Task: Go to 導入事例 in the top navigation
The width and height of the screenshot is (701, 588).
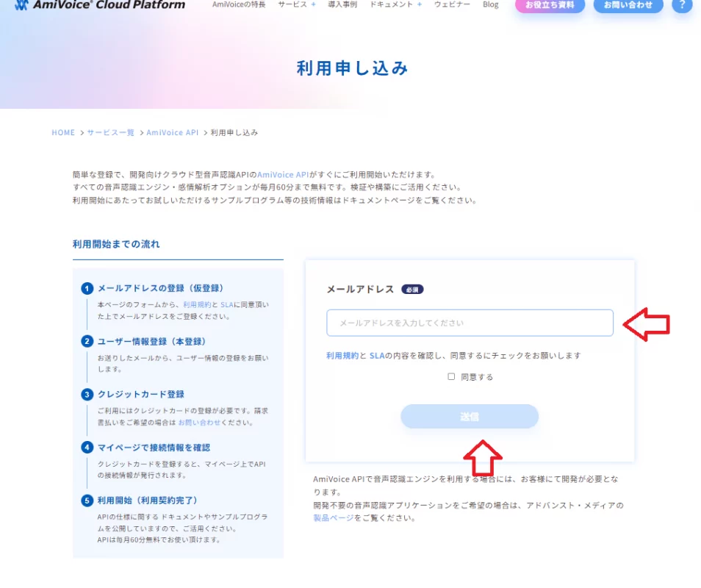Action: pos(342,4)
